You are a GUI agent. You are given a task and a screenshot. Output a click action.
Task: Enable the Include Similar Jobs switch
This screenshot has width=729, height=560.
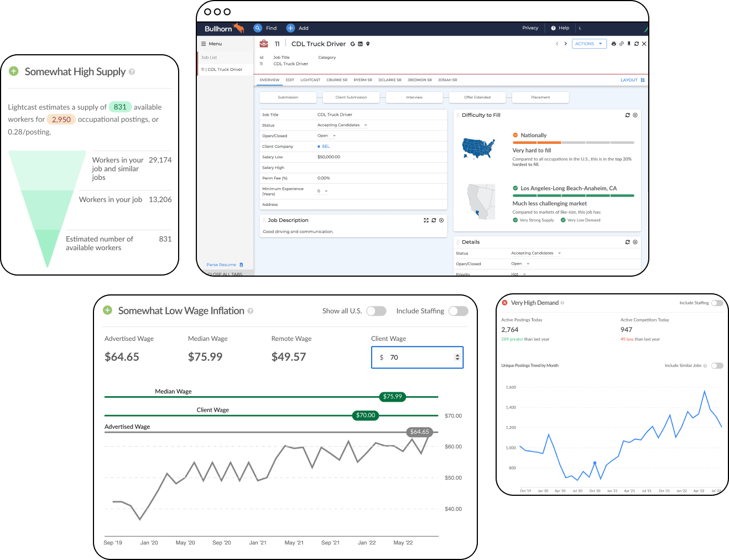click(x=717, y=366)
